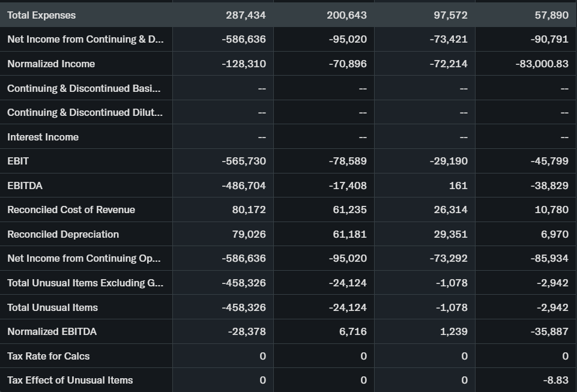Screen dimensions: 577x392
Task: Click the EBITDA row label
Action: pos(25,185)
